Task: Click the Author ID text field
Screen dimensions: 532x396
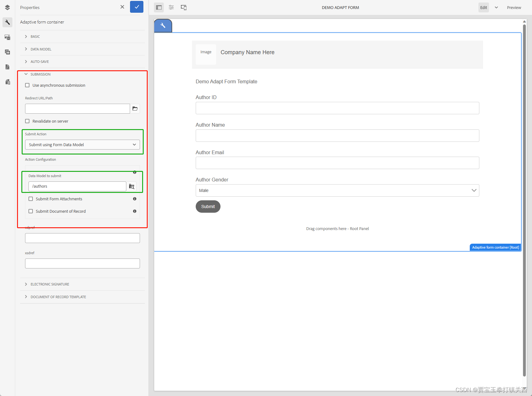Action: (x=337, y=108)
